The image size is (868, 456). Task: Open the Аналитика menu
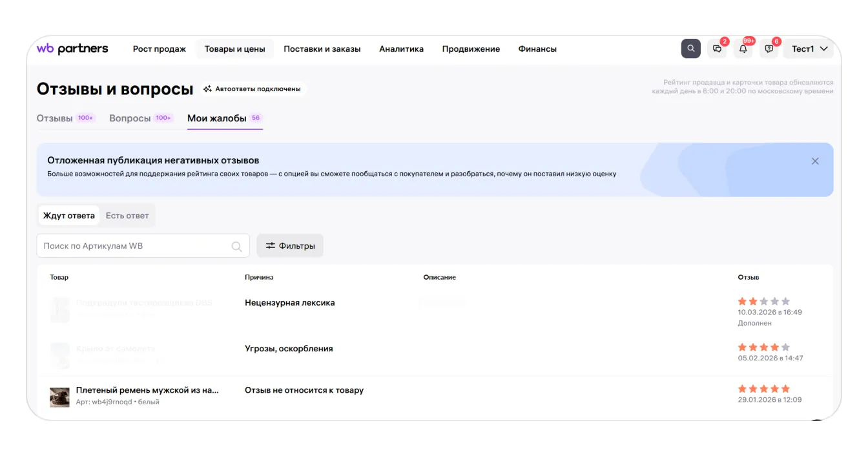401,49
